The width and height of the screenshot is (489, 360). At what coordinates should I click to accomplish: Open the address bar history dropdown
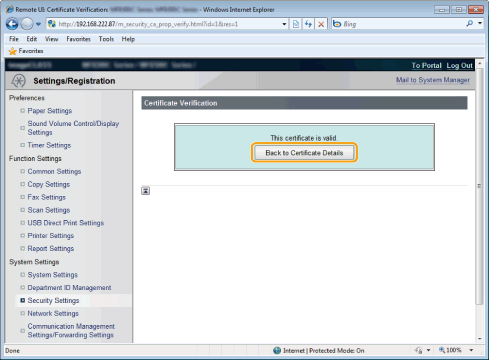[284, 24]
